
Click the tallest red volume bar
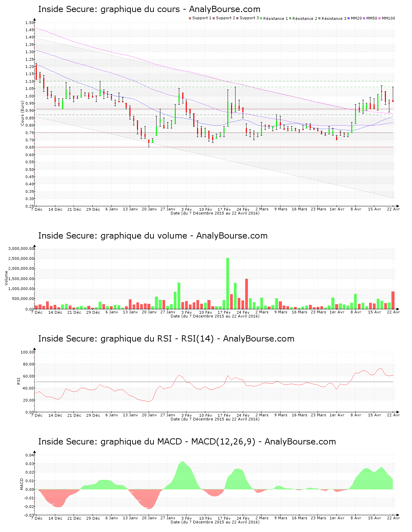tap(247, 293)
